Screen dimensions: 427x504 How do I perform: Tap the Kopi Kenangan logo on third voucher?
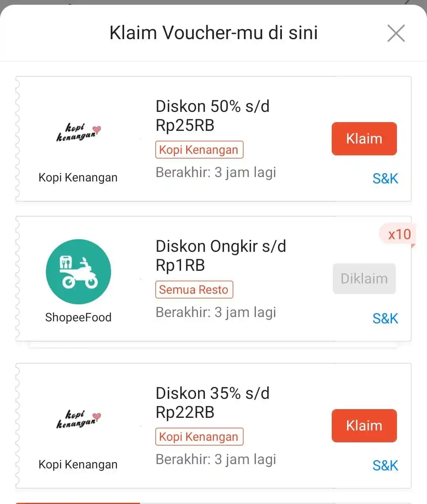(x=78, y=419)
